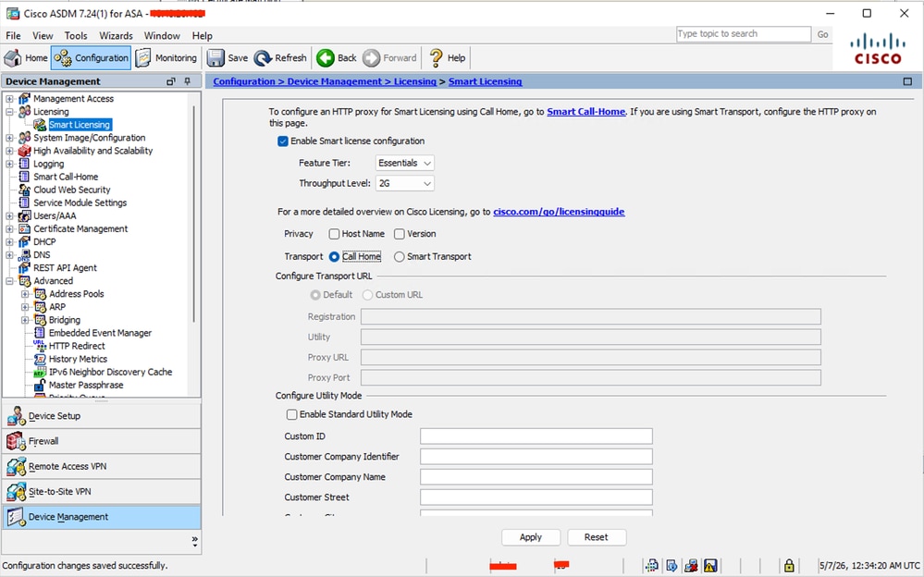Select IPv6 Neighbor Discovery Cache item

pyautogui.click(x=110, y=372)
